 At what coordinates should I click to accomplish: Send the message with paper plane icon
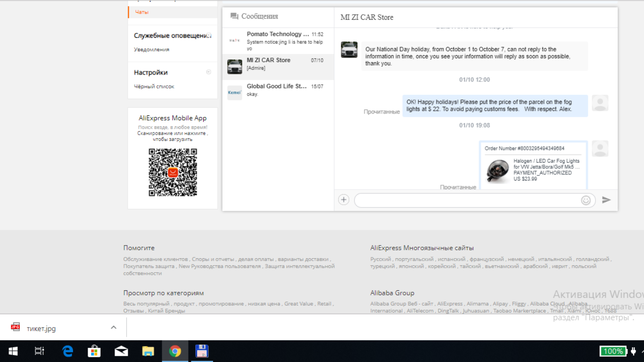tap(606, 200)
